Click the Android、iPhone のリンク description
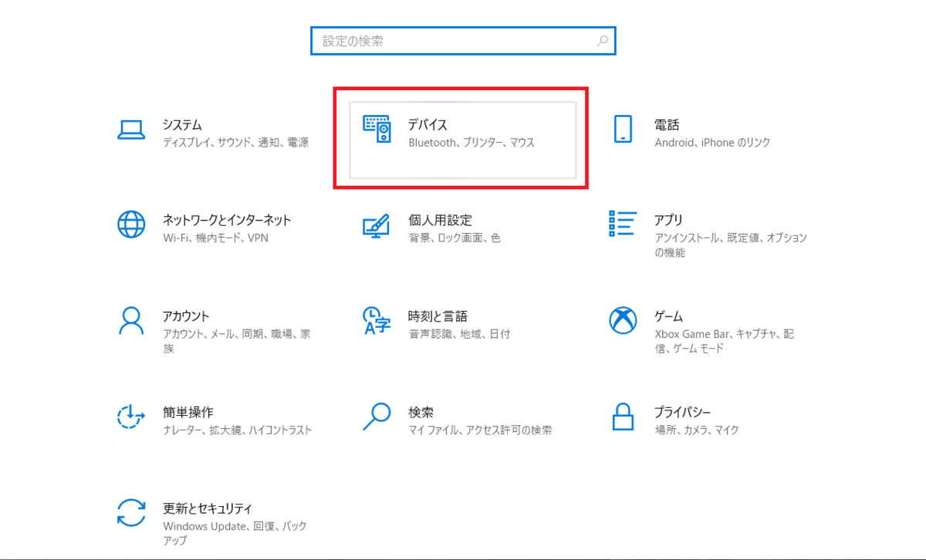926x560 pixels. click(712, 142)
